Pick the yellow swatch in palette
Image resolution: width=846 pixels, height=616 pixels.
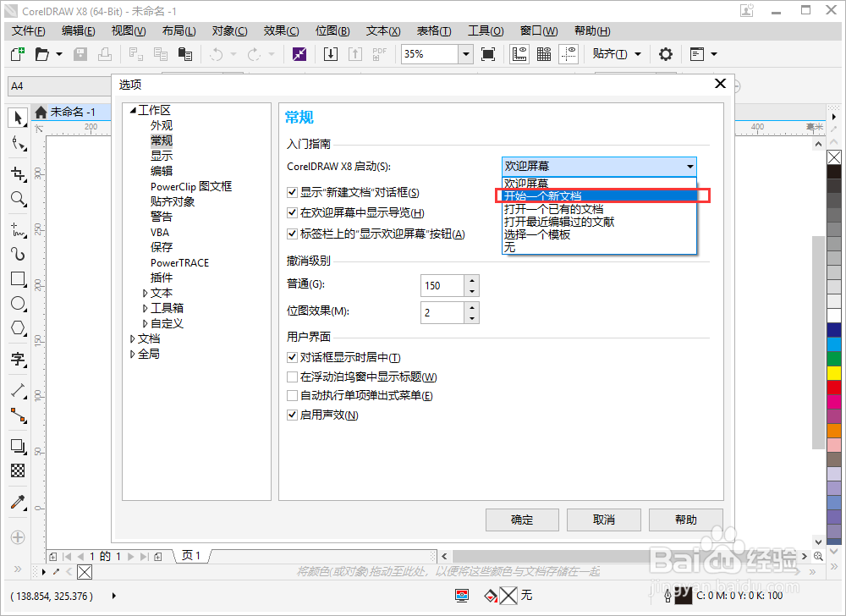click(834, 372)
